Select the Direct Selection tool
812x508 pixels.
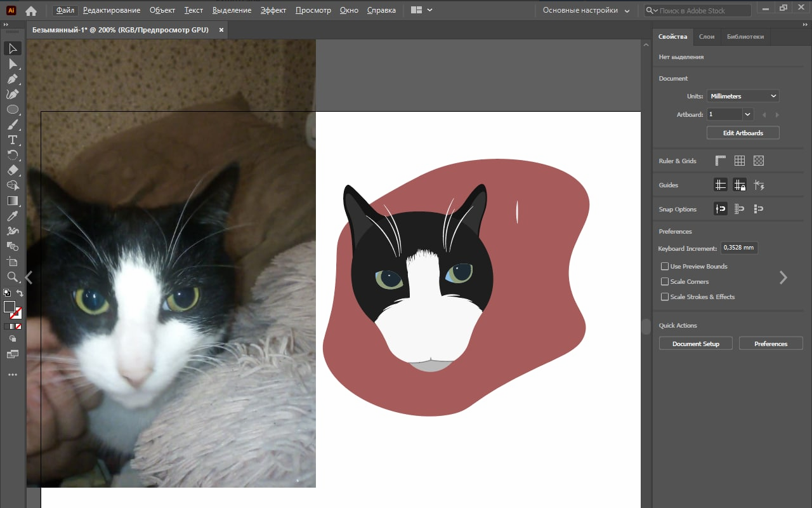point(12,64)
